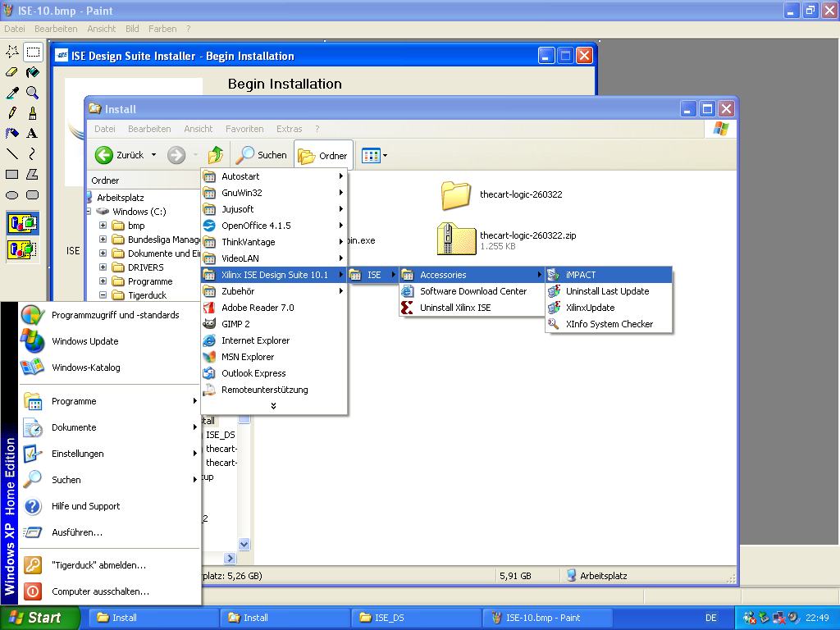Choose the opaque selection mode option
The height and width of the screenshot is (630, 840).
(x=22, y=223)
